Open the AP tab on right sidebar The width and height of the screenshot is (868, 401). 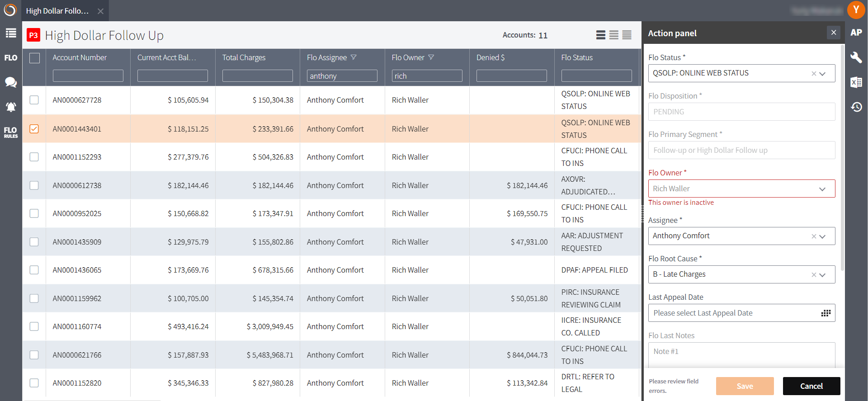click(856, 33)
